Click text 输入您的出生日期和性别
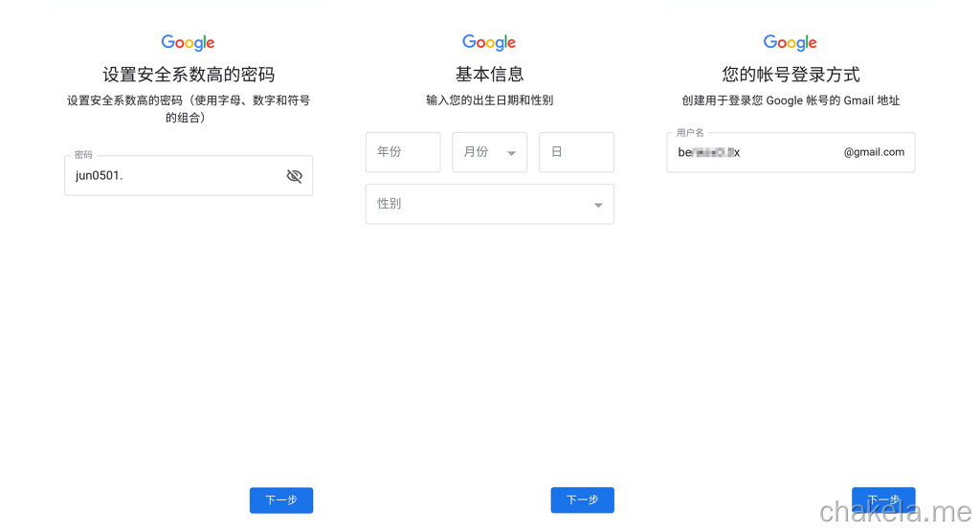The height and width of the screenshot is (531, 980). [489, 100]
